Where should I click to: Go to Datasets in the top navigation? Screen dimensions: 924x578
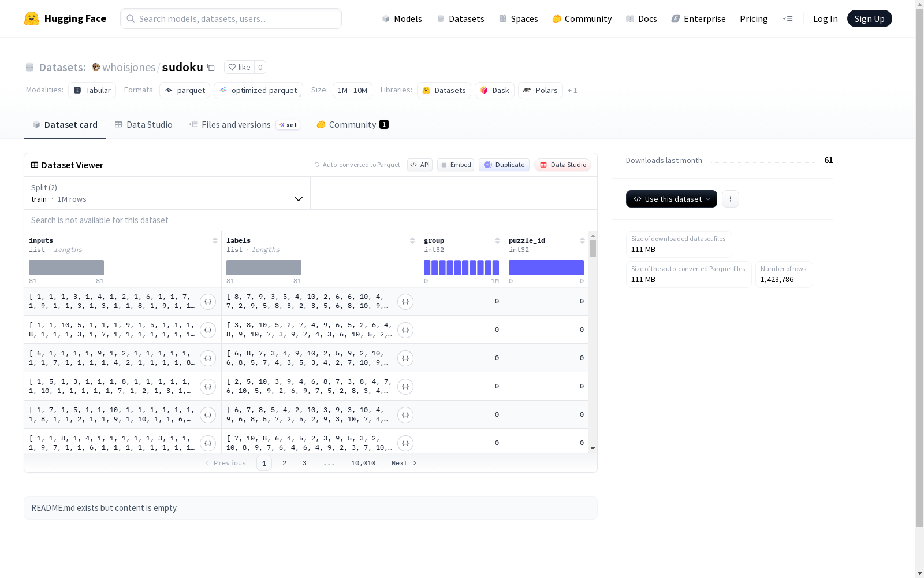[x=461, y=18]
